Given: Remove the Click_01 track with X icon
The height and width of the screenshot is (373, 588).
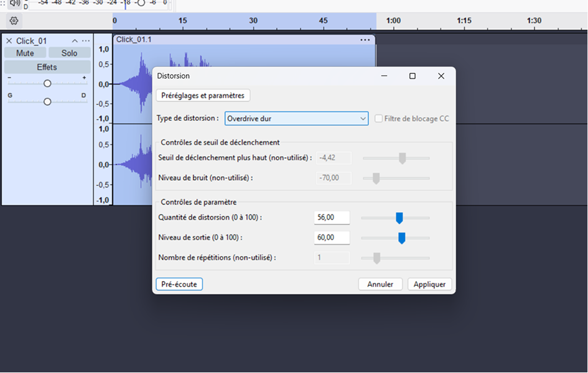Looking at the screenshot, I should pyautogui.click(x=9, y=41).
